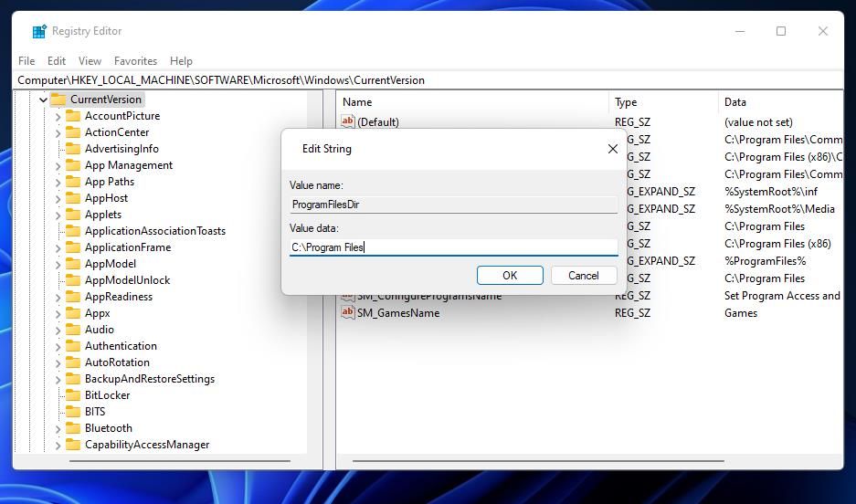The width and height of the screenshot is (856, 504).
Task: Open the Favorites menu
Action: 135,61
